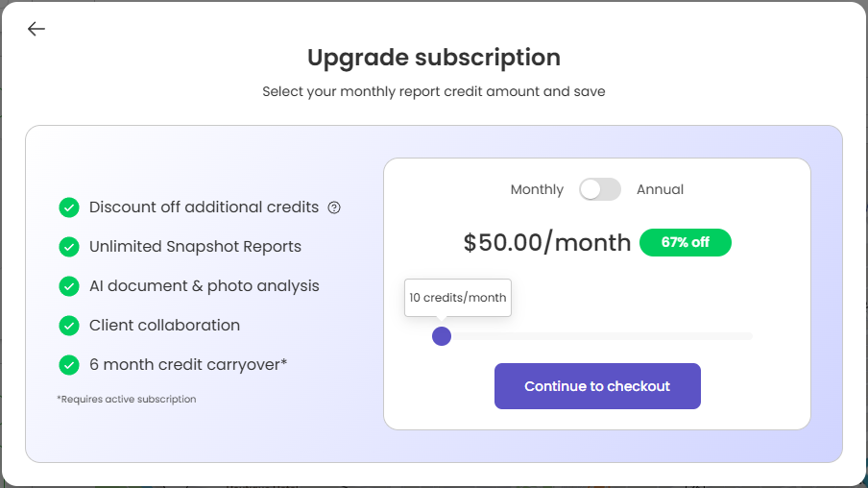Select the Monthly billing label
Screen dimensions: 868x488
(x=537, y=189)
